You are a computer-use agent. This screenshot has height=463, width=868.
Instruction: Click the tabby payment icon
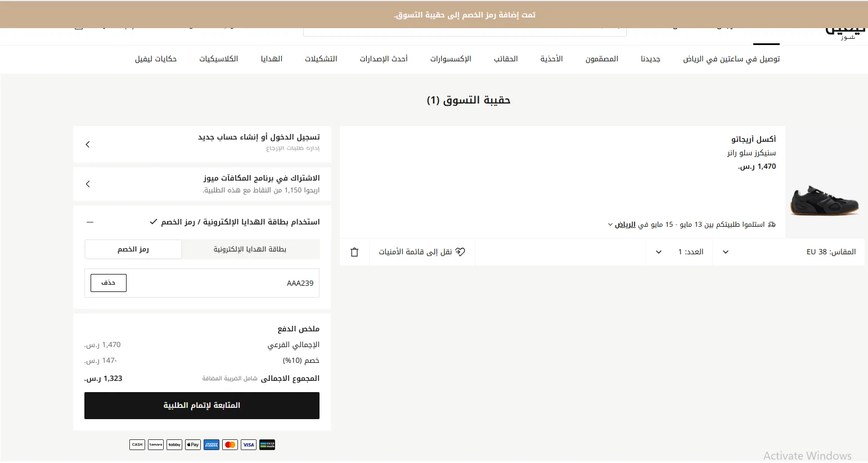[174, 444]
